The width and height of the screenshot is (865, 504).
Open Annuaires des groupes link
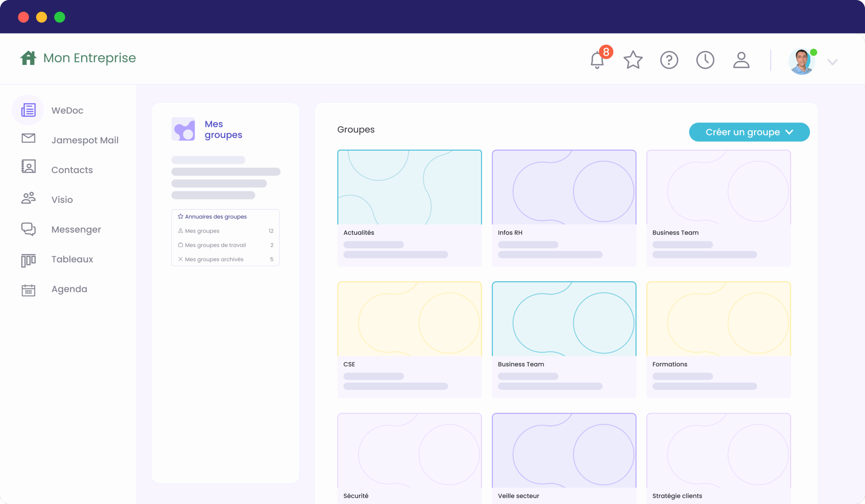pos(216,217)
